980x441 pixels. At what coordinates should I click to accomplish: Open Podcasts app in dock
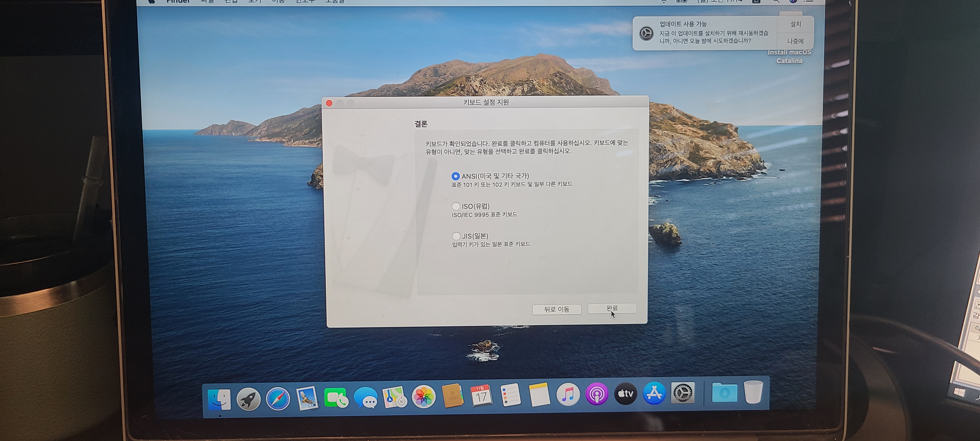point(596,394)
